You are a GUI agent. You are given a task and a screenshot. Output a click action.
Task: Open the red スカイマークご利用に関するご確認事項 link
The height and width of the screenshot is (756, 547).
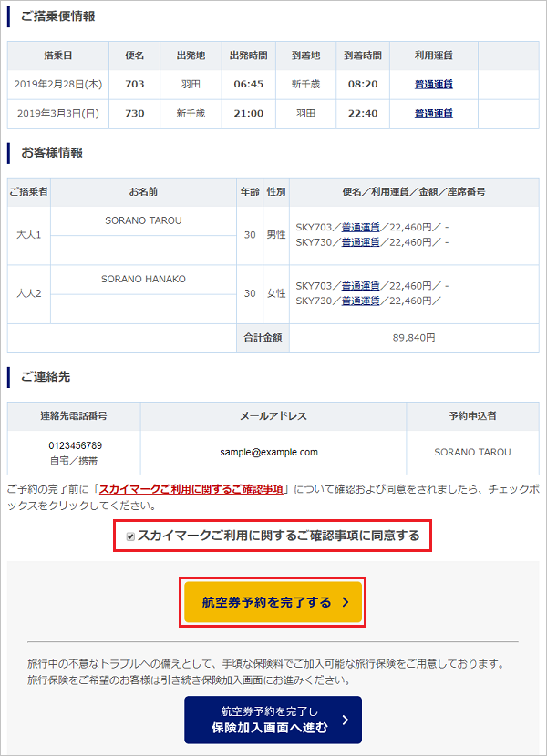coord(191,489)
